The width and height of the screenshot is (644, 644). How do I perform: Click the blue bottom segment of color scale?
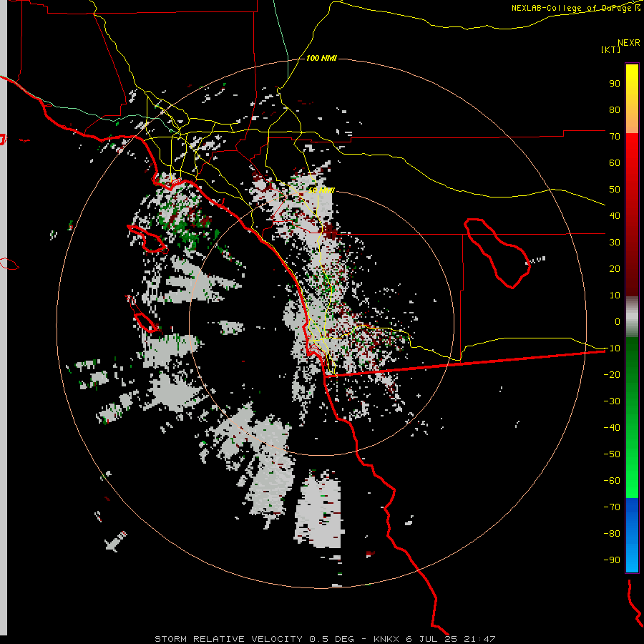coord(632,535)
